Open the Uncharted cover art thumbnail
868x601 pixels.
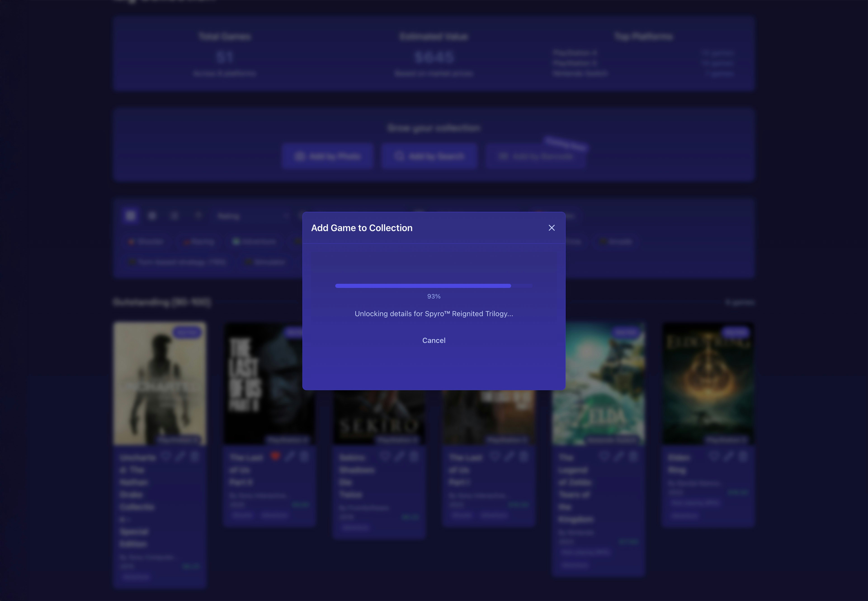pyautogui.click(x=160, y=383)
